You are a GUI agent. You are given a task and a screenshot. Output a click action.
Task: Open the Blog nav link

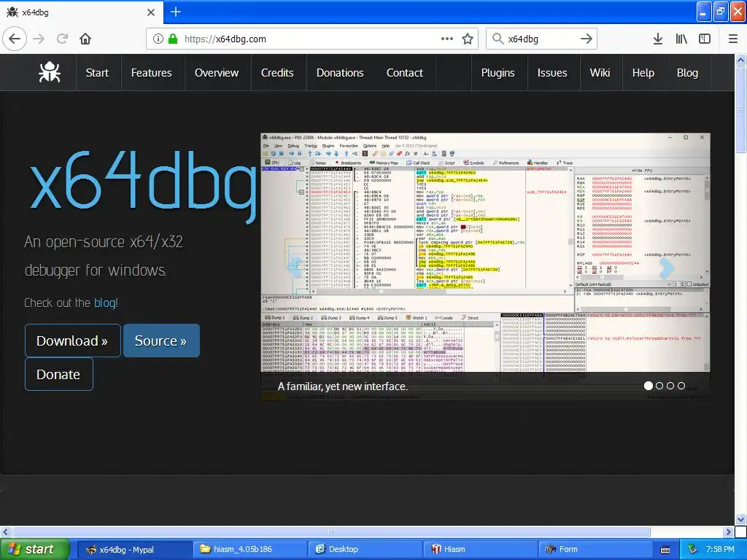pyautogui.click(x=687, y=73)
